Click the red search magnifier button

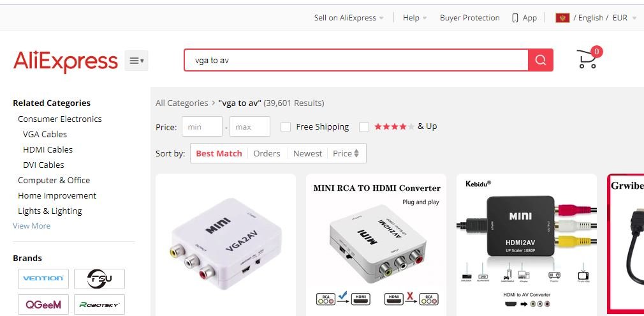tap(541, 60)
